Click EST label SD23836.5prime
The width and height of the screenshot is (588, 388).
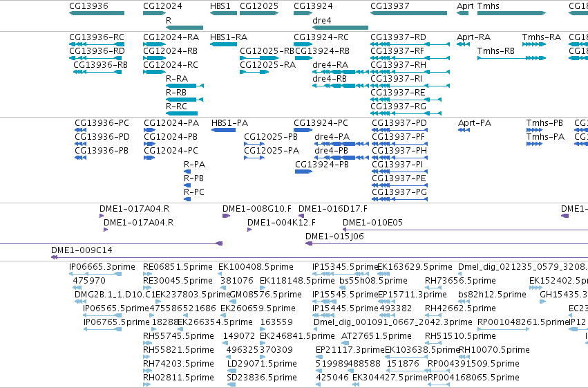pyautogui.click(x=262, y=378)
